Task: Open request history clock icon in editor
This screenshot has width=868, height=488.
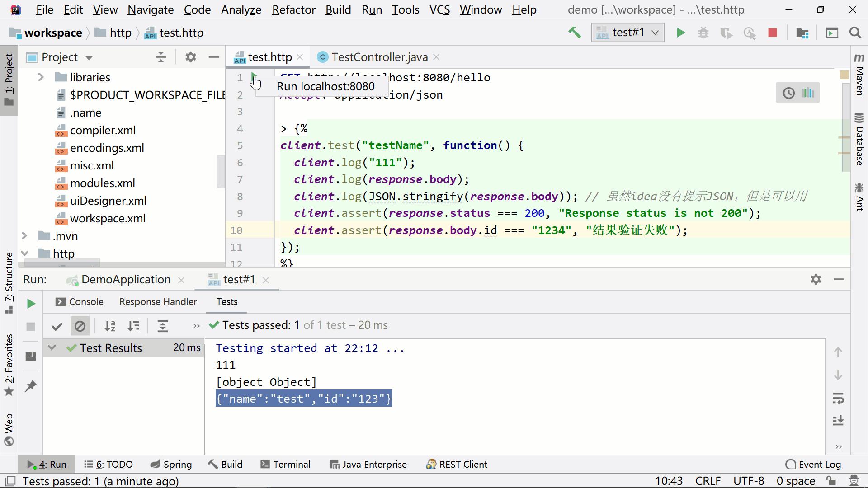Action: tap(788, 93)
